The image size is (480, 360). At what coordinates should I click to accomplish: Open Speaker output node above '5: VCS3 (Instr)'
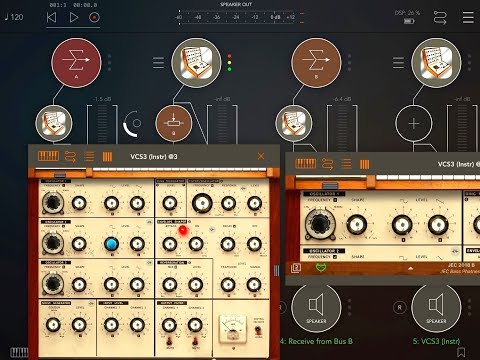pos(436,307)
